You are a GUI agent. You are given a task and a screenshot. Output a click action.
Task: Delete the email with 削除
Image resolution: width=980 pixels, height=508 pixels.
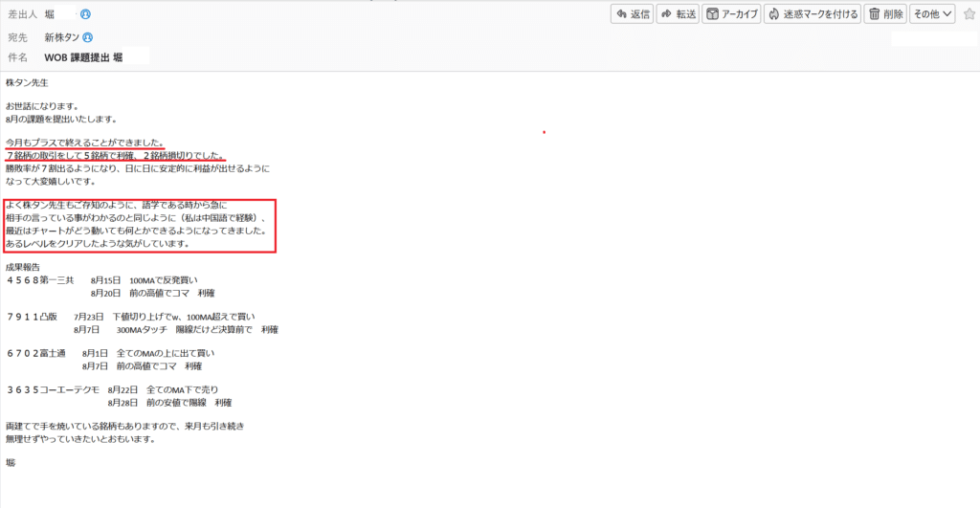pyautogui.click(x=885, y=14)
